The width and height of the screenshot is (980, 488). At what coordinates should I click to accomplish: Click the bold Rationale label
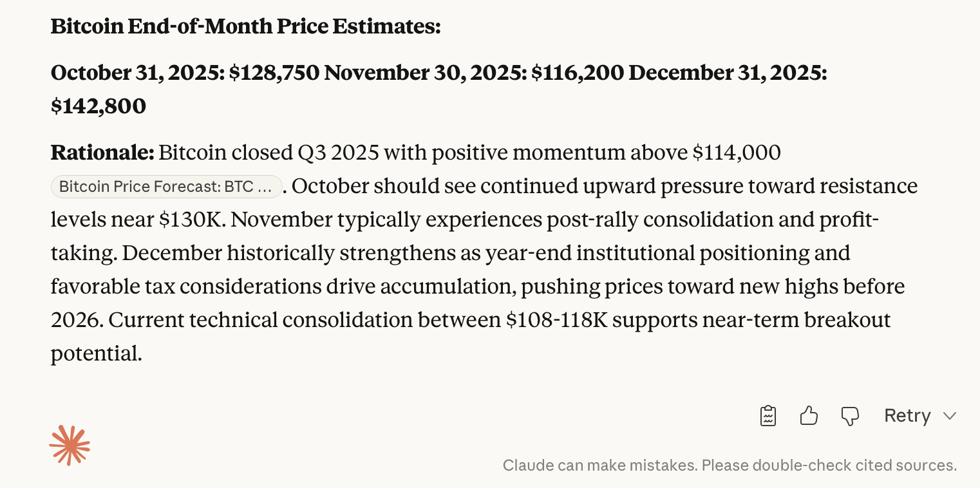[102, 153]
